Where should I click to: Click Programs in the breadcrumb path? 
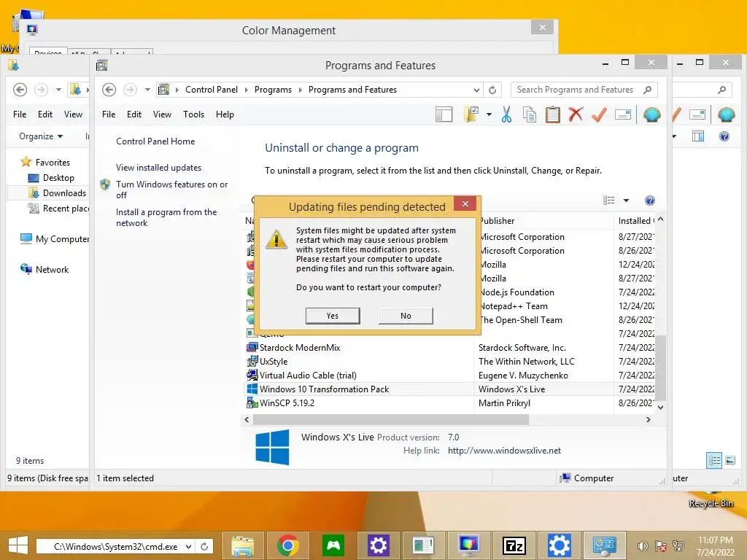(273, 90)
